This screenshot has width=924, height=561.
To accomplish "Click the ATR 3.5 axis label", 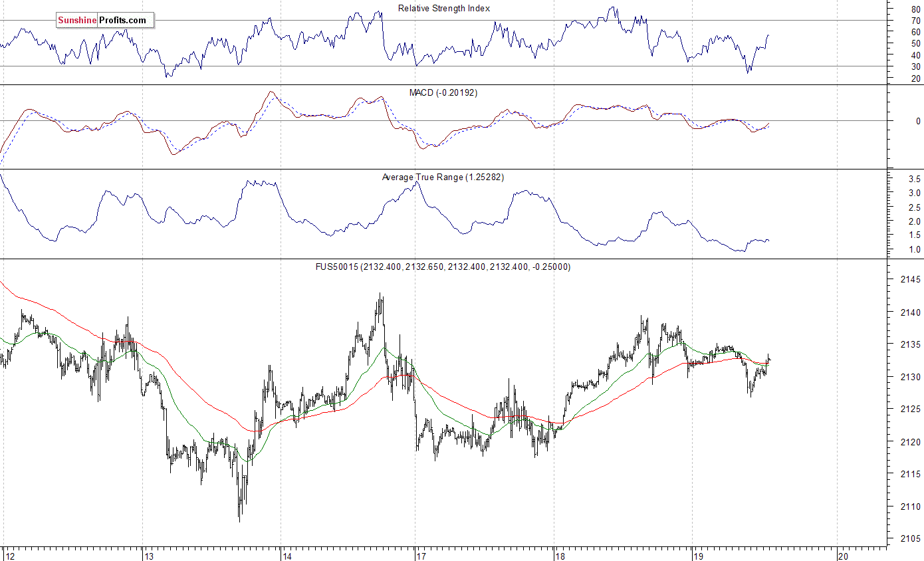I will tap(914, 179).
